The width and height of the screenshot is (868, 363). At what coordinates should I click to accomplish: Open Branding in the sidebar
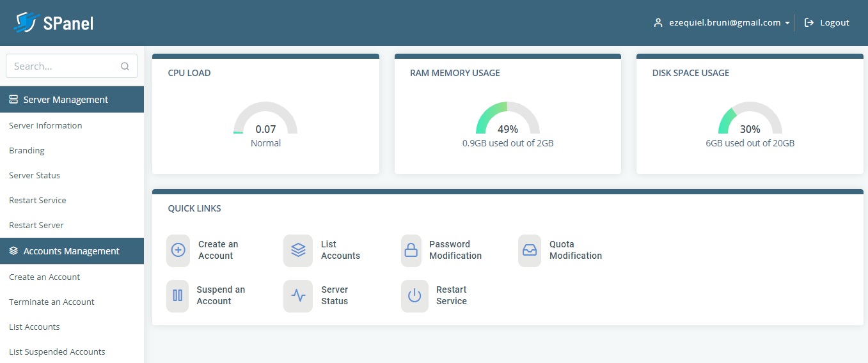pyautogui.click(x=27, y=151)
